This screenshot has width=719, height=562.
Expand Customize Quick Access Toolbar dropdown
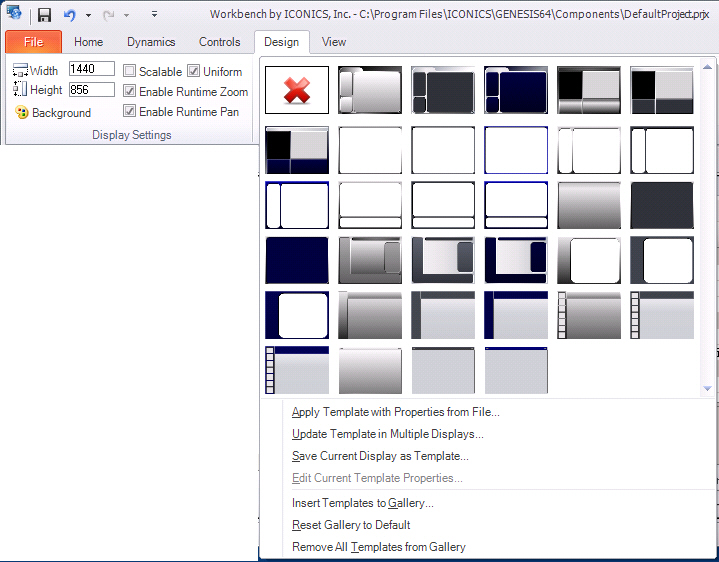coord(154,15)
